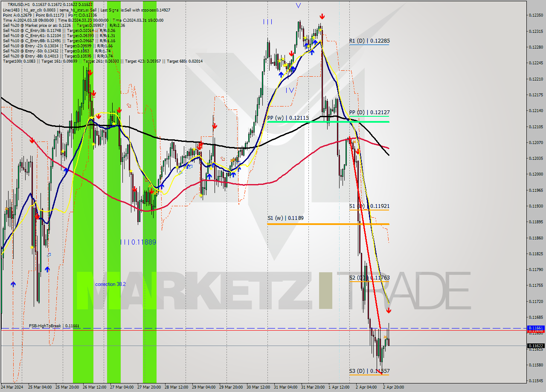Select the 'Sell %20 @ Entry -50' line
This screenshot has width=546, height=392.
[57, 51]
